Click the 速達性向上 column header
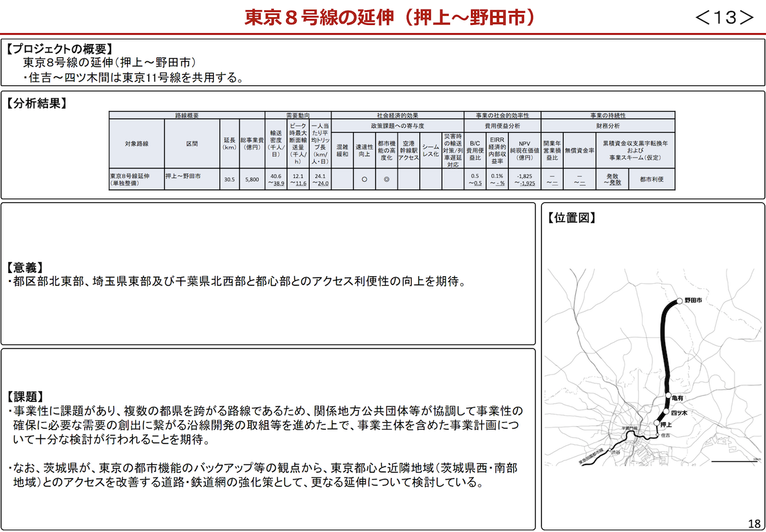Image resolution: width=766 pixels, height=532 pixels. click(364, 151)
